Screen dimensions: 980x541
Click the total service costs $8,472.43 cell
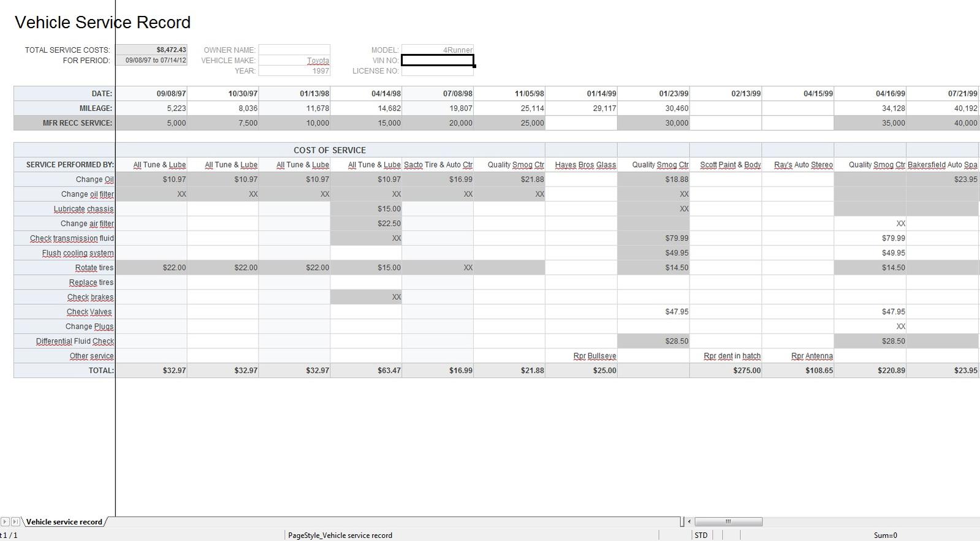coord(151,50)
